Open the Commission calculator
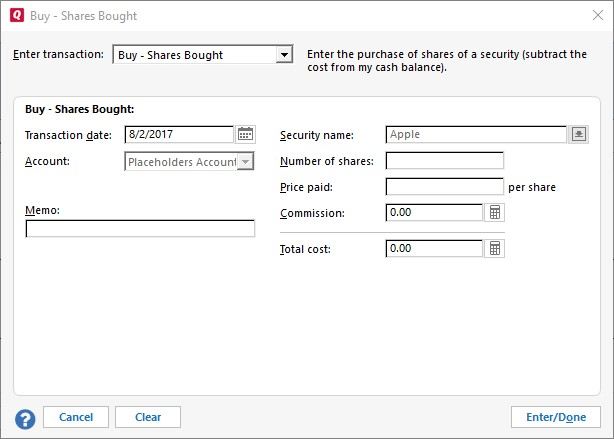This screenshot has height=439, width=614. (494, 213)
